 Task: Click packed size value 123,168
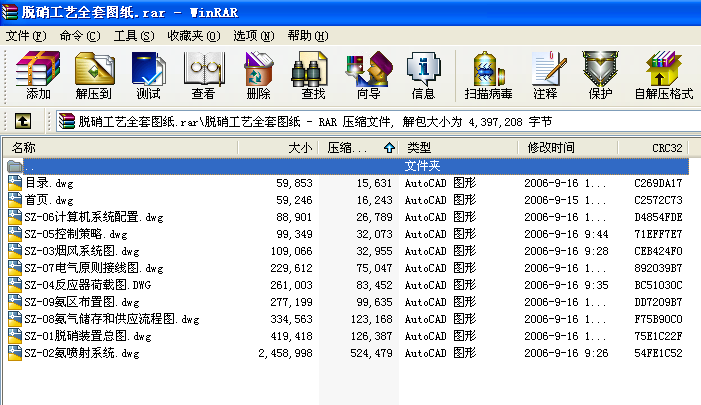pyautogui.click(x=371, y=319)
